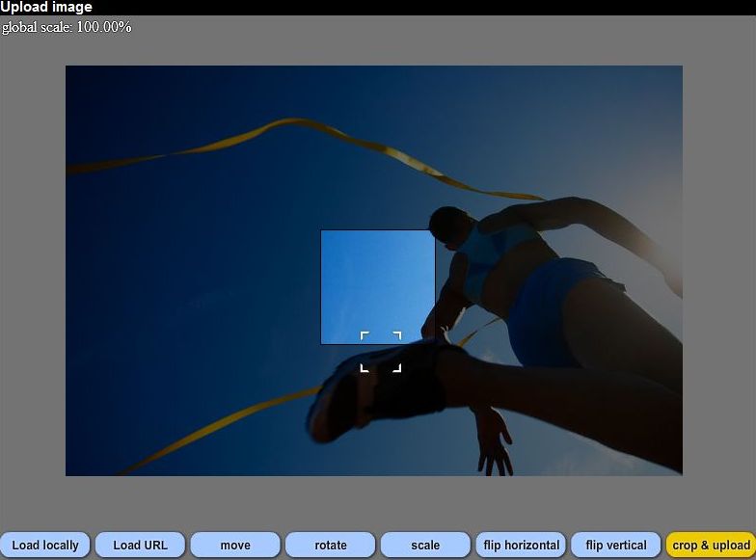This screenshot has height=560, width=756.
Task: Choose the scale tool
Action: click(425, 545)
